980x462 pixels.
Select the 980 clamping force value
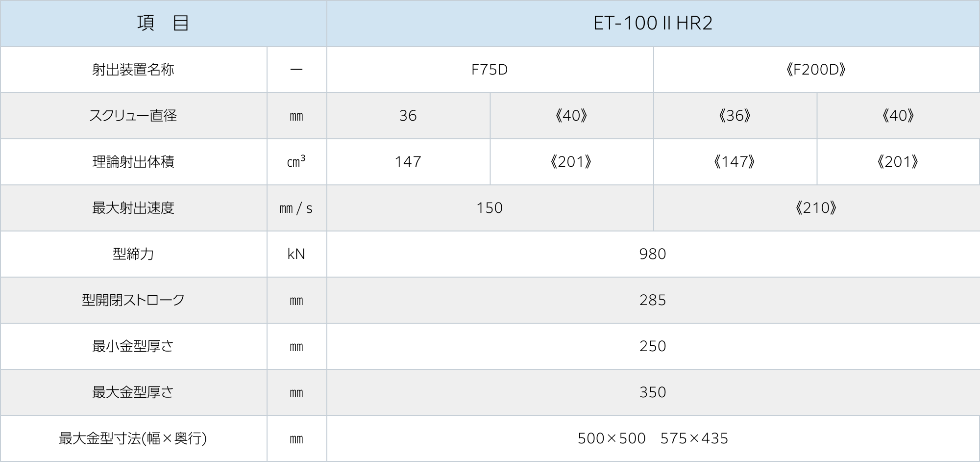click(653, 254)
